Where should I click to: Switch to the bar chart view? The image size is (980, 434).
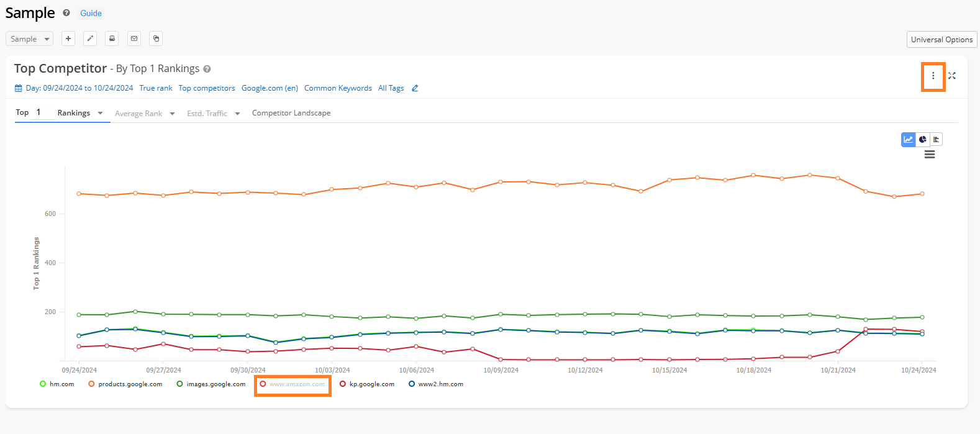click(936, 139)
